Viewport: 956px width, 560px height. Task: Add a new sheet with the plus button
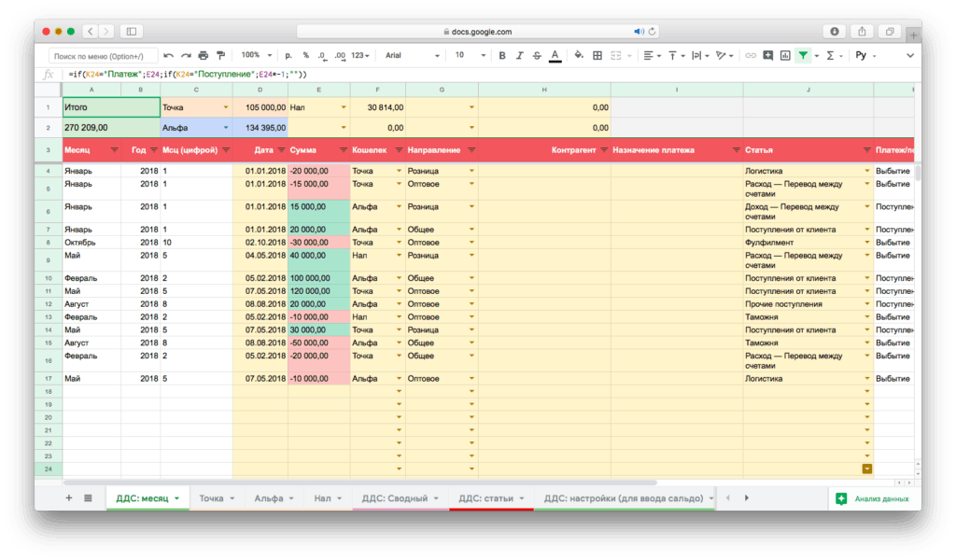coord(68,498)
